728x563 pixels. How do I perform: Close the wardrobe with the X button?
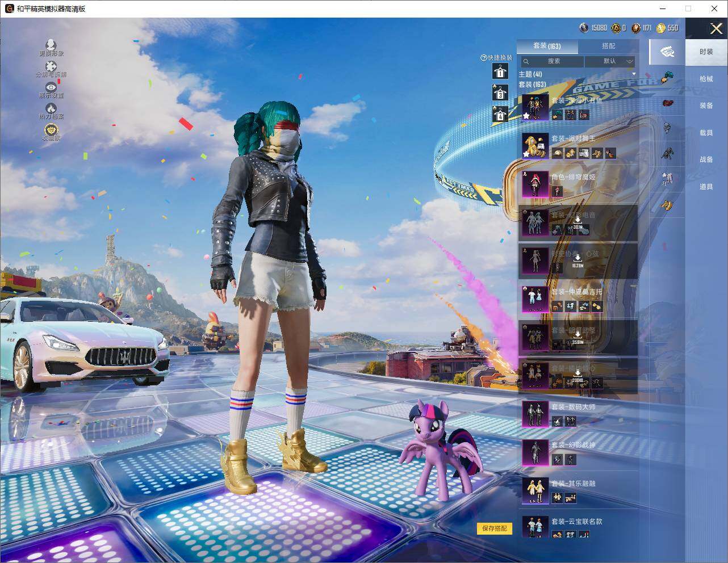click(716, 28)
